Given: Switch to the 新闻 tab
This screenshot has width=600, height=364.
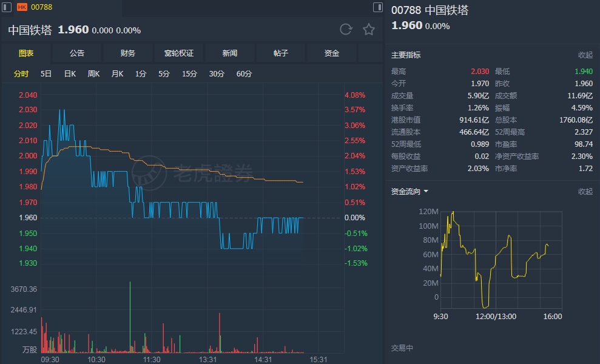Looking at the screenshot, I should (229, 53).
